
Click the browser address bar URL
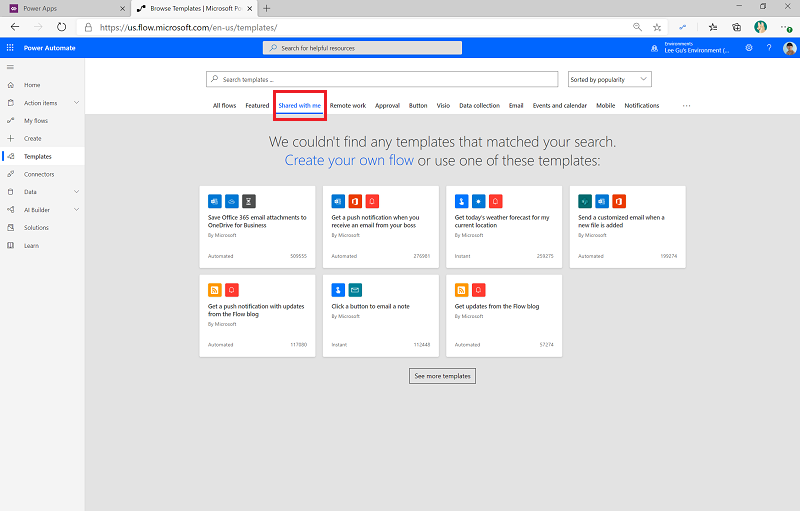click(188, 28)
